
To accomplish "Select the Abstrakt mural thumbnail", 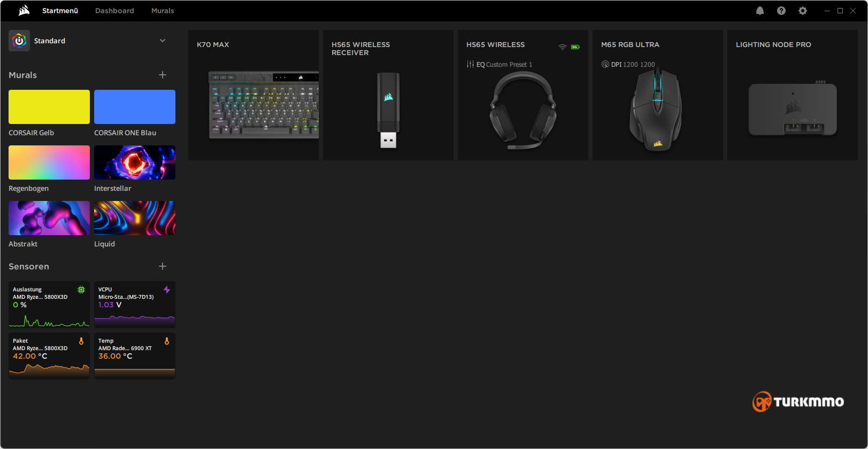I will (x=49, y=218).
